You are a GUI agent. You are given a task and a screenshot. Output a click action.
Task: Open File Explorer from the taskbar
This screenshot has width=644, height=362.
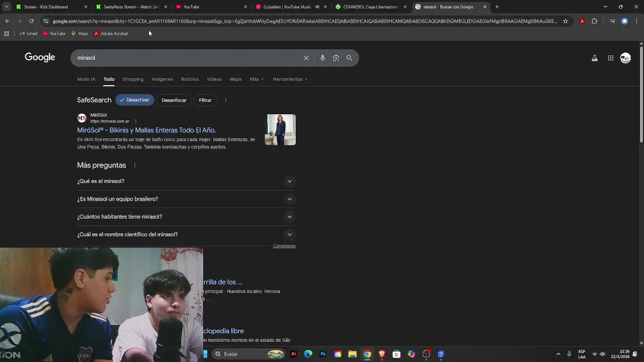pos(352,354)
